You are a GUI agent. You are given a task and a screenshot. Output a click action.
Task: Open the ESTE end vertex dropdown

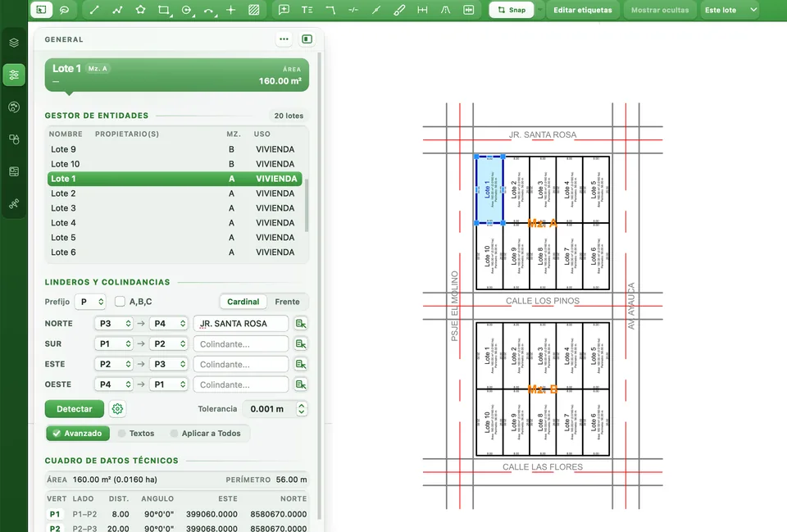(x=169, y=365)
